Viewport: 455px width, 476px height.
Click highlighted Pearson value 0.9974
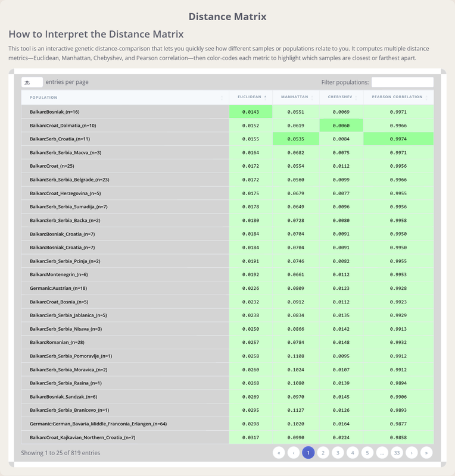pos(398,139)
